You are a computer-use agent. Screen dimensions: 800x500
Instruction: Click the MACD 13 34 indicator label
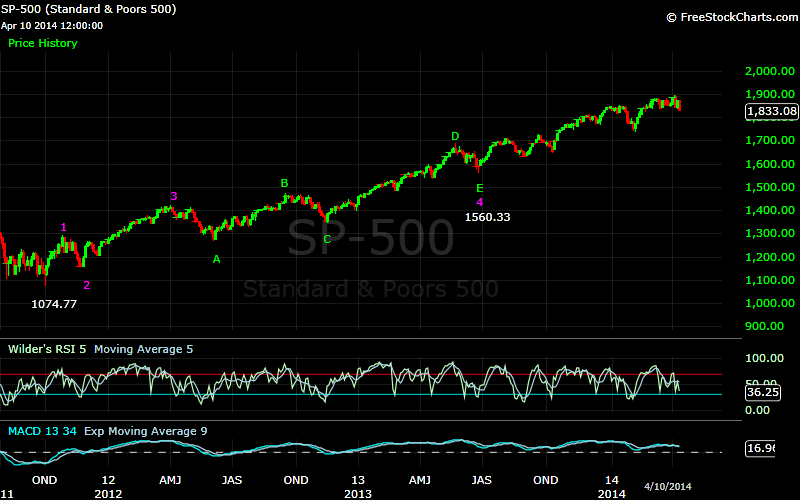[42, 431]
